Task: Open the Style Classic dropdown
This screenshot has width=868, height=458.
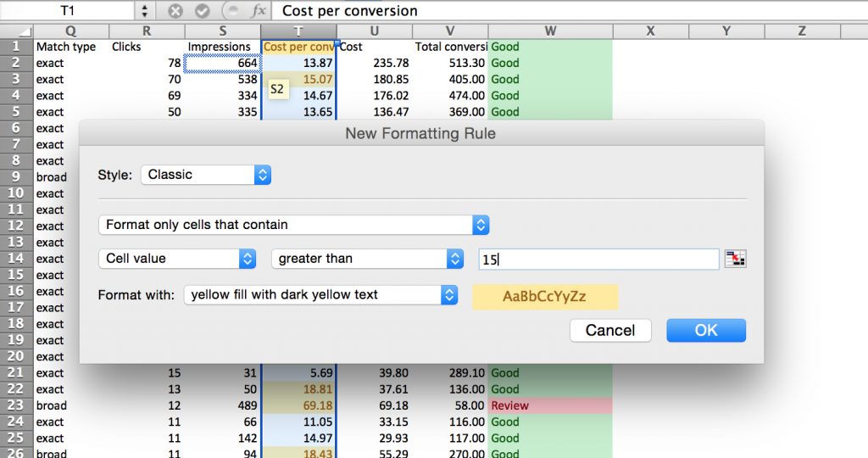Action: coord(206,175)
